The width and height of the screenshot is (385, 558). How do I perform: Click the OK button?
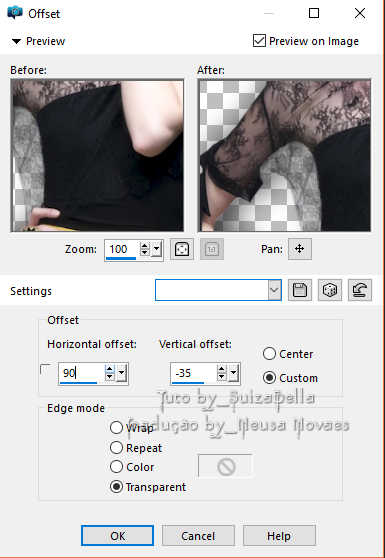click(117, 536)
